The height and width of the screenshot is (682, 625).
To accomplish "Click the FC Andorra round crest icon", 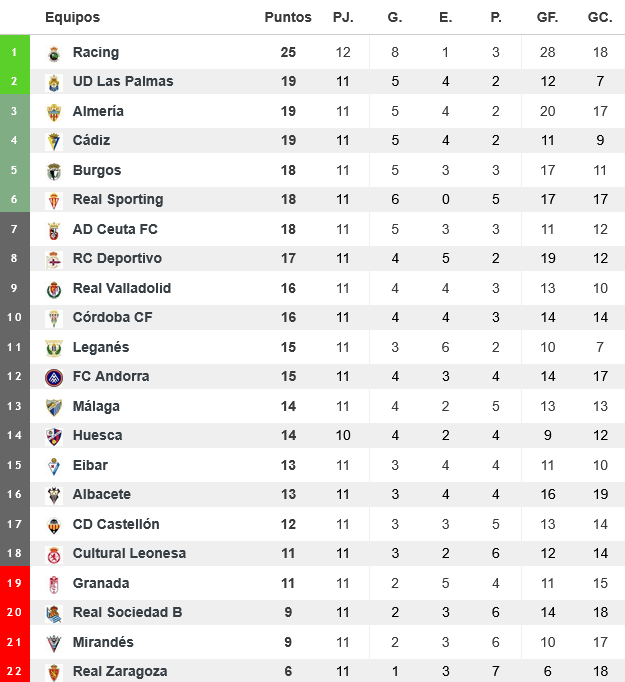I will pos(54,377).
